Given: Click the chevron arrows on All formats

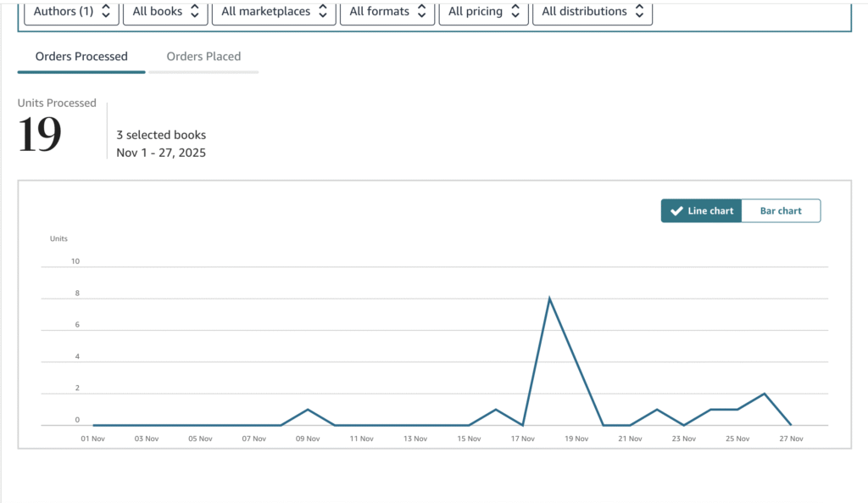Looking at the screenshot, I should click(x=421, y=12).
